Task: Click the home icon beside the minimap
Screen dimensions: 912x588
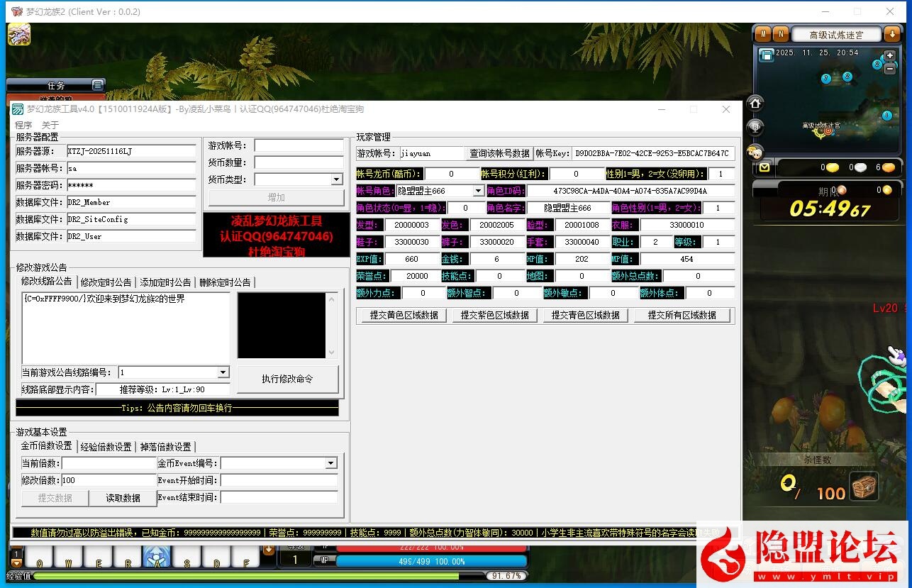Action: (x=755, y=104)
